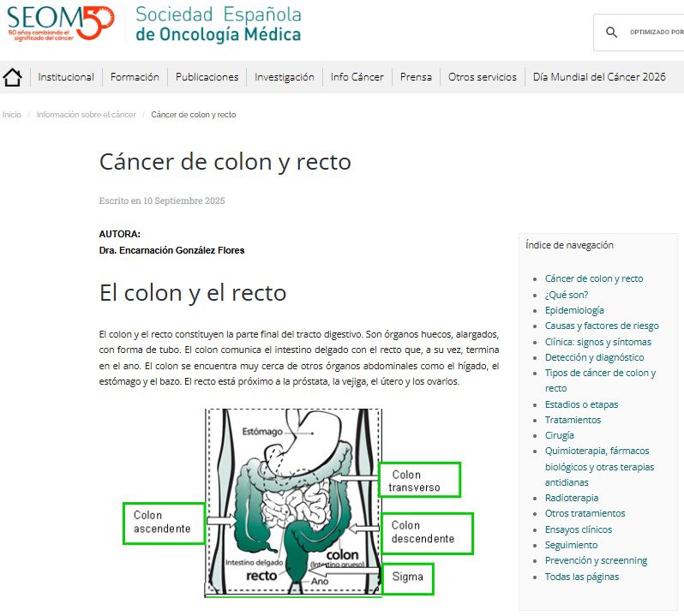Open index link Epidemiología

pyautogui.click(x=574, y=310)
